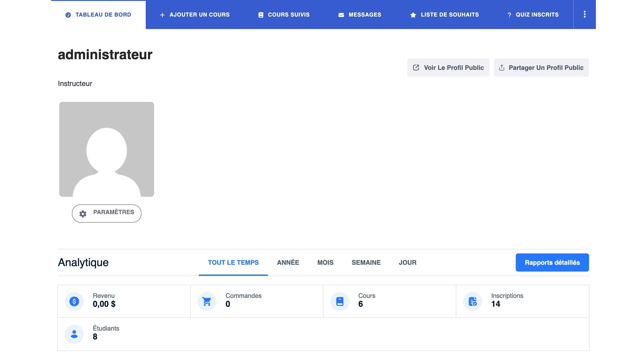644x353 pixels.
Task: Click the book icon beside Cours count
Action: [x=340, y=301]
